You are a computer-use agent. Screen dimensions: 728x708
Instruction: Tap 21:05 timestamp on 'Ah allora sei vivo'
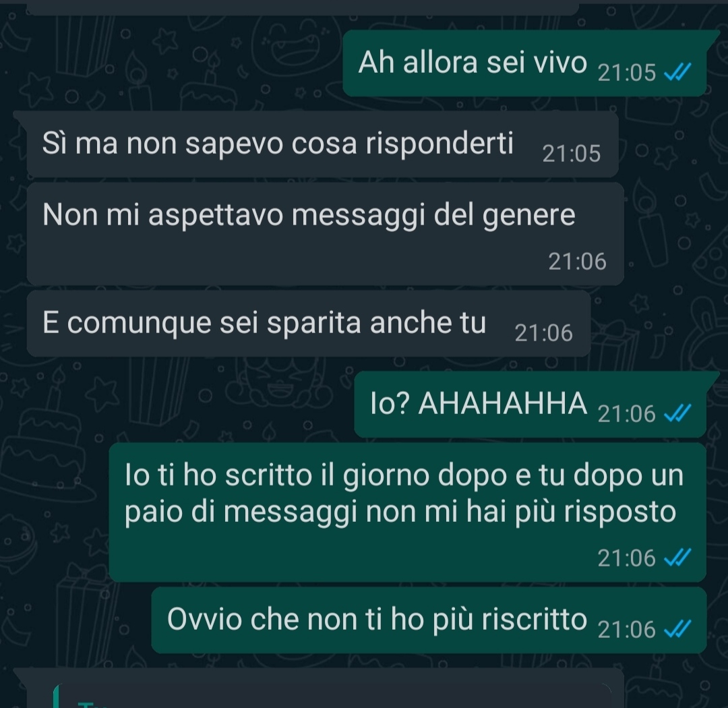coord(627,73)
